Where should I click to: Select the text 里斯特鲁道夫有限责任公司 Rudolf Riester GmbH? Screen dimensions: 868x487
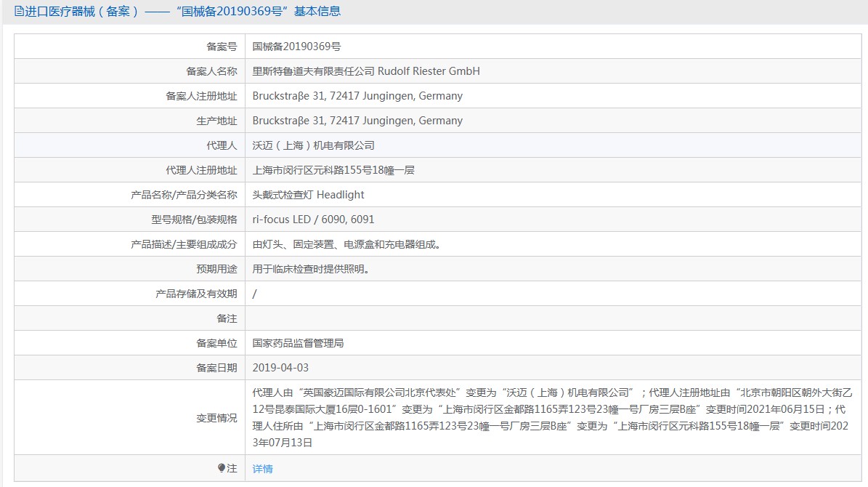click(x=366, y=71)
